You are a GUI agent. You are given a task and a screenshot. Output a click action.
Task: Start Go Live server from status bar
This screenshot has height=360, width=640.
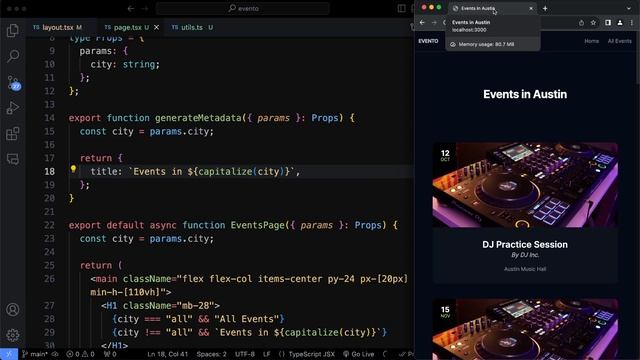358,354
